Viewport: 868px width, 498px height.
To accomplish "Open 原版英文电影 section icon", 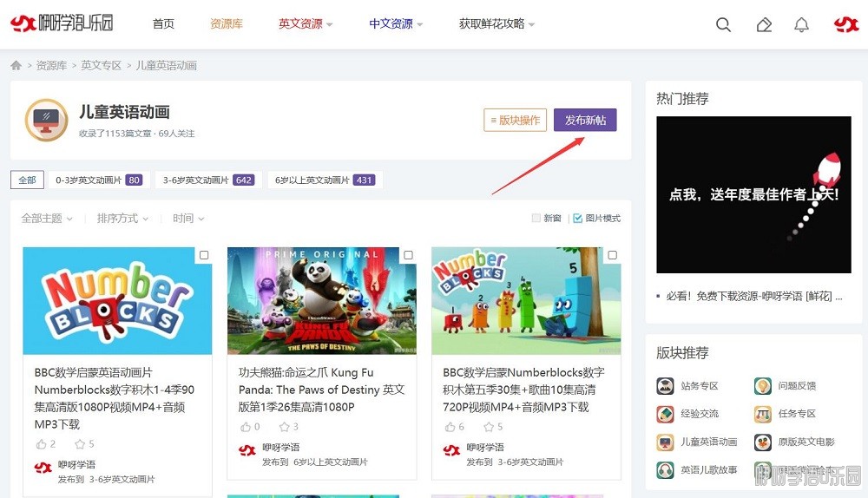I will (762, 442).
